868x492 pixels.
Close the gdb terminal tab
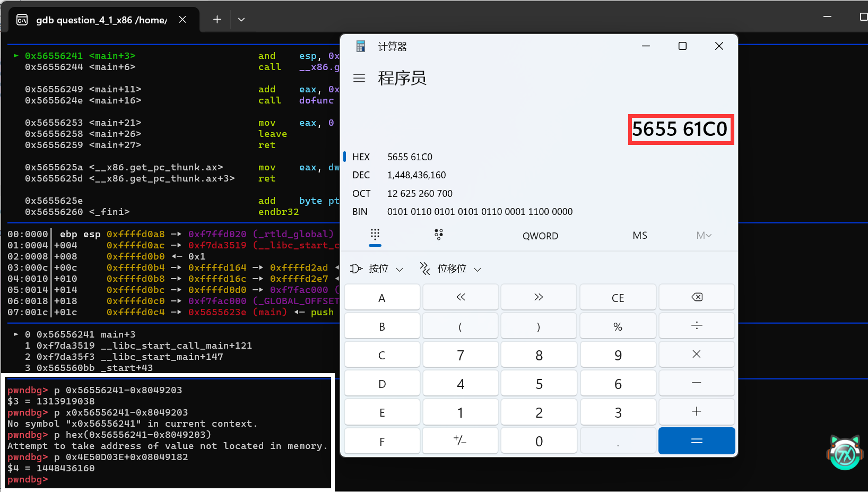(x=183, y=20)
